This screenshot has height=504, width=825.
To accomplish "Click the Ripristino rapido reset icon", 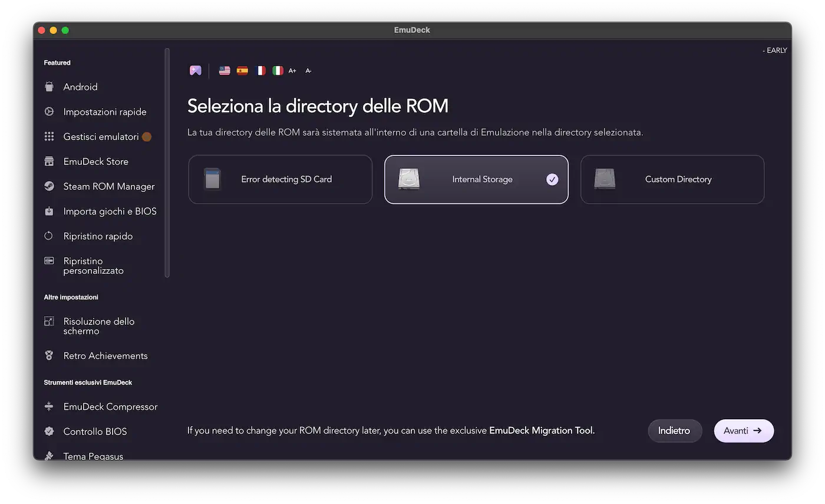I will tap(49, 236).
